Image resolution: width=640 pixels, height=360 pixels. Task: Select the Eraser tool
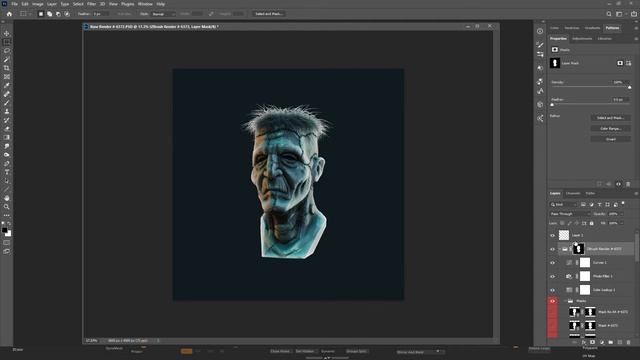tap(7, 129)
